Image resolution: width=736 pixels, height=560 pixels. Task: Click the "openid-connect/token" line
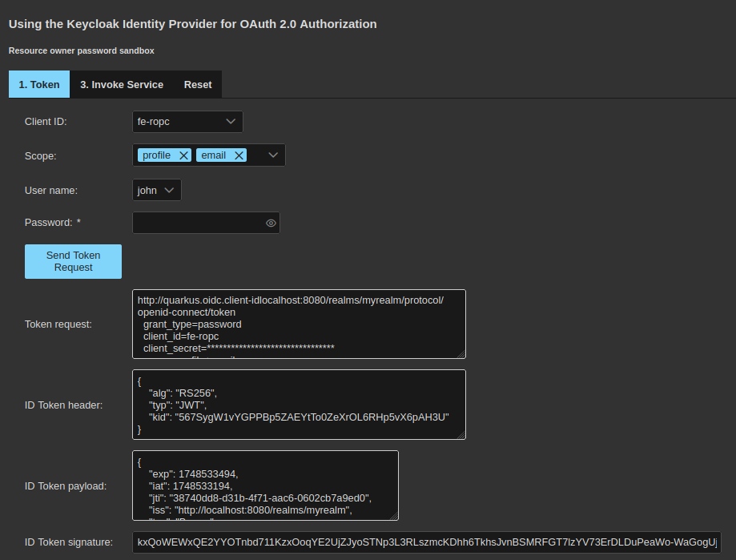coord(187,312)
